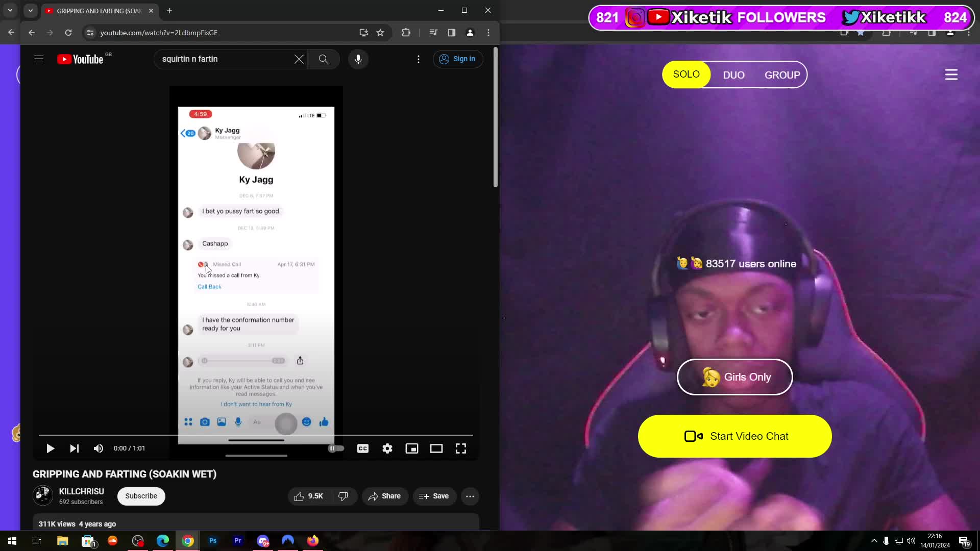
Task: Open the YouTube sidebar hamburger menu
Action: point(39,59)
